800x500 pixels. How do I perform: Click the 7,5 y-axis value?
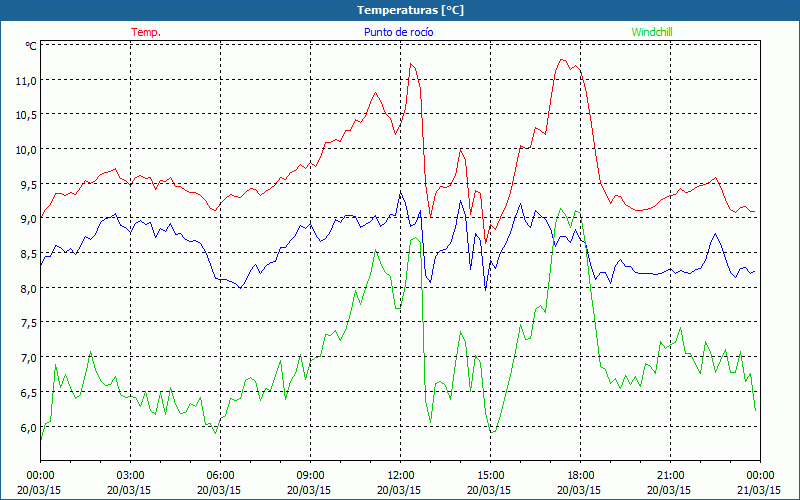coord(29,323)
